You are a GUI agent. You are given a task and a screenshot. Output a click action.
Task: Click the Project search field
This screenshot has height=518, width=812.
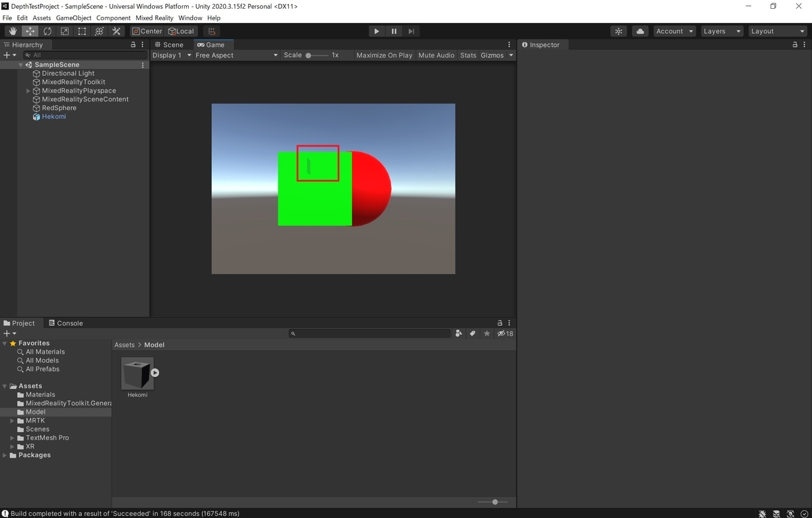369,333
